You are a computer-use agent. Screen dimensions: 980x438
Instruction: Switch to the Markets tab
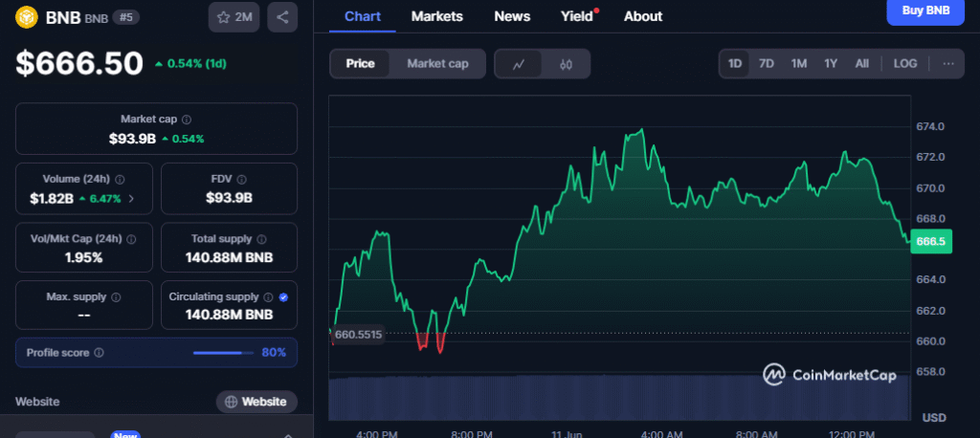(436, 16)
